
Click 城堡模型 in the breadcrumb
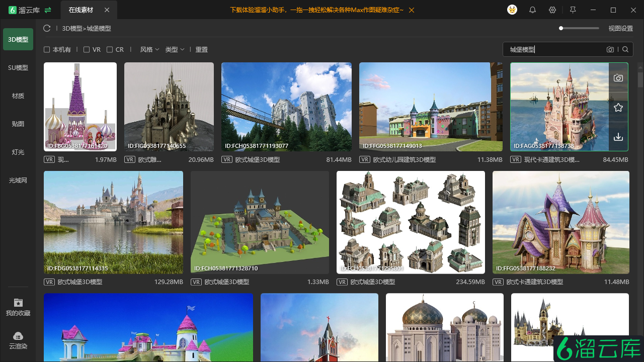pyautogui.click(x=99, y=29)
